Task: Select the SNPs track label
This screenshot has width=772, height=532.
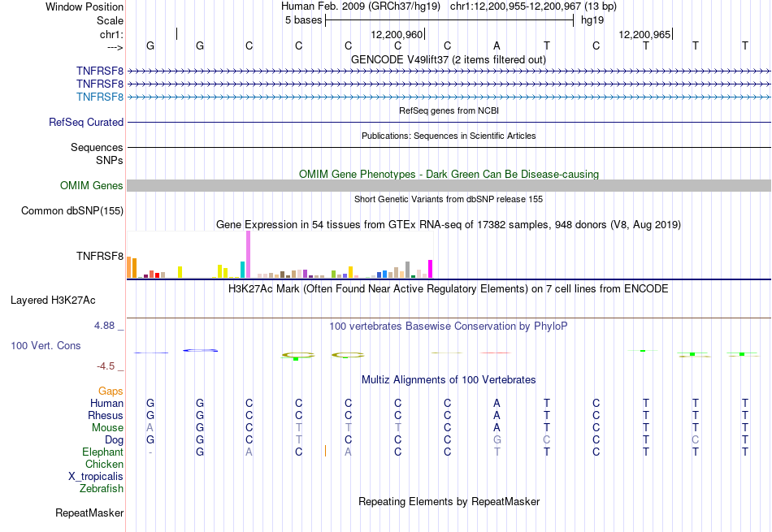Action: pos(110,161)
